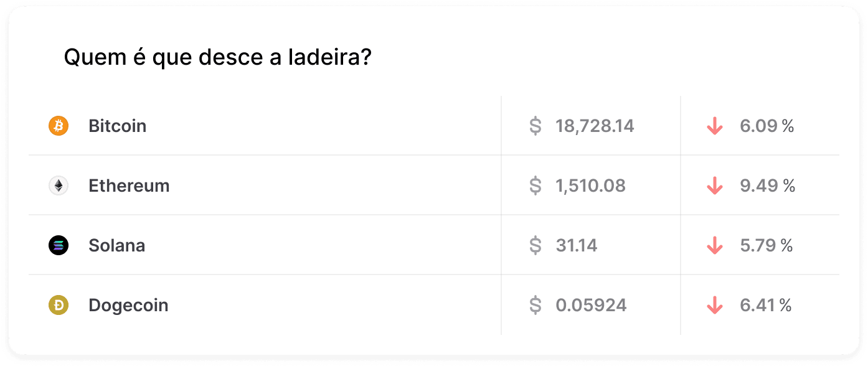Click the dollar sign before 18,728.14
Viewport: 868px width, 366px height.
[535, 126]
